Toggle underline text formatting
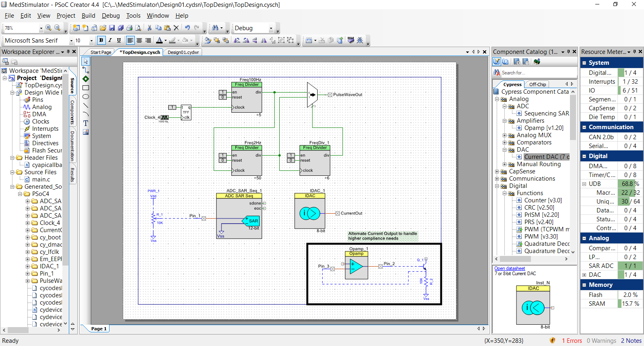Image resolution: width=644 pixels, height=346 pixels. (x=119, y=40)
